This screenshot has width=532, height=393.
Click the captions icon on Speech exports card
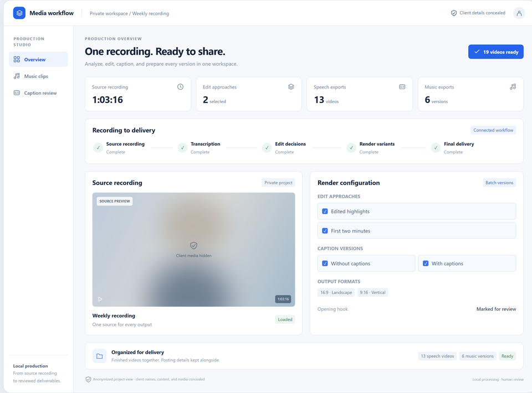[x=402, y=87]
